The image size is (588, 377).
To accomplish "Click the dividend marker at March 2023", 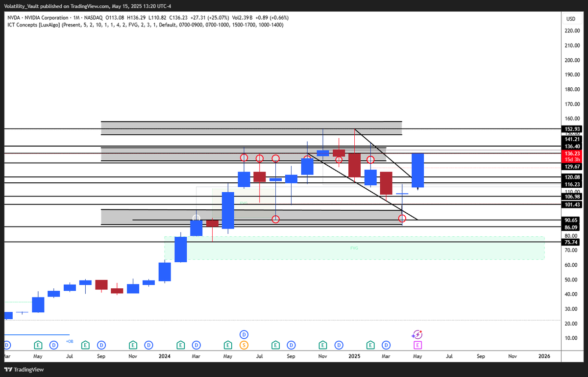I will coord(7,345).
